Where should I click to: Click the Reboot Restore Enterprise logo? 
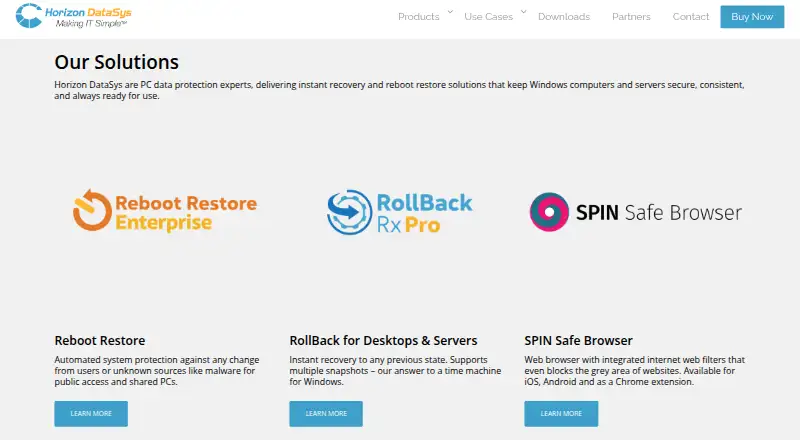[x=165, y=211]
